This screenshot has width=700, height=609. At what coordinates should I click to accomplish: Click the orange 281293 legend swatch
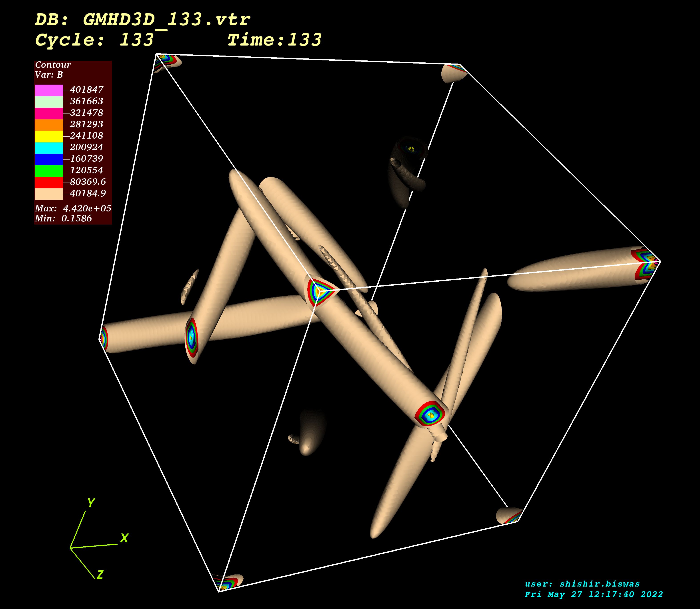click(x=49, y=125)
